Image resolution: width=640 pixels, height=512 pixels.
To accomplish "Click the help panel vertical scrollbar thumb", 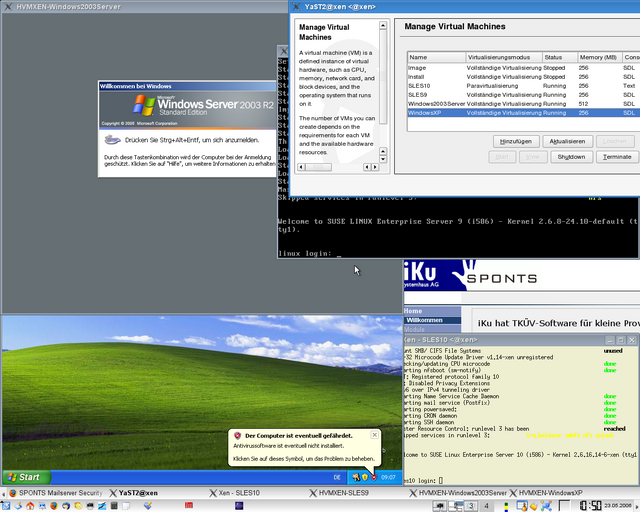I will [383, 78].
